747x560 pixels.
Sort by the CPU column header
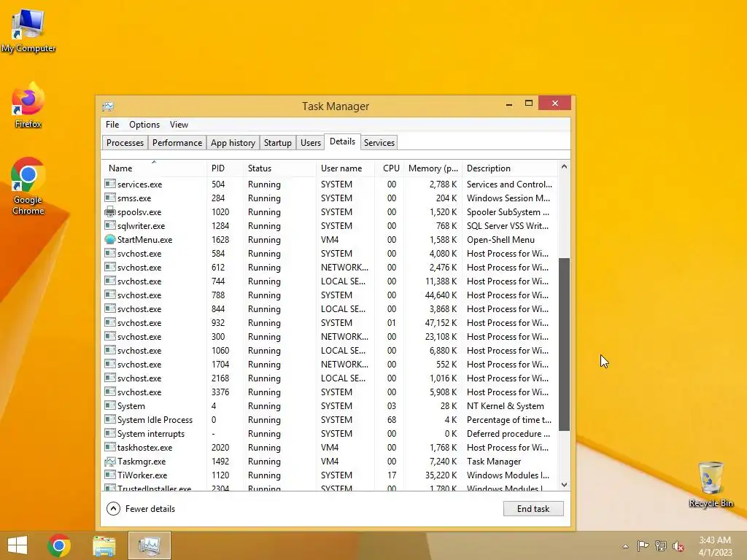(x=390, y=168)
